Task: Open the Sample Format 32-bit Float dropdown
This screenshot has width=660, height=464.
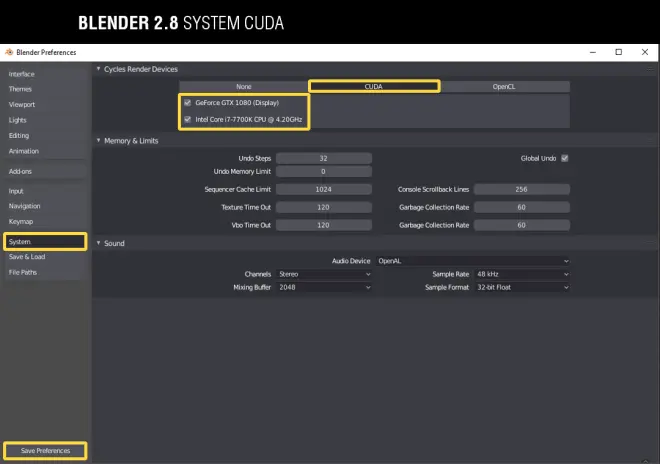Action: click(x=522, y=287)
